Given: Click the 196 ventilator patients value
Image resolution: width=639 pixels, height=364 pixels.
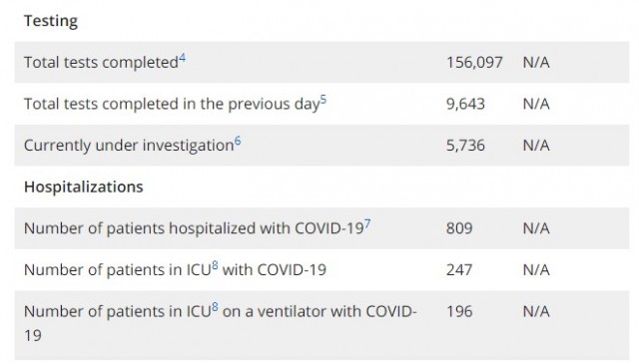Looking at the screenshot, I should click(459, 311).
